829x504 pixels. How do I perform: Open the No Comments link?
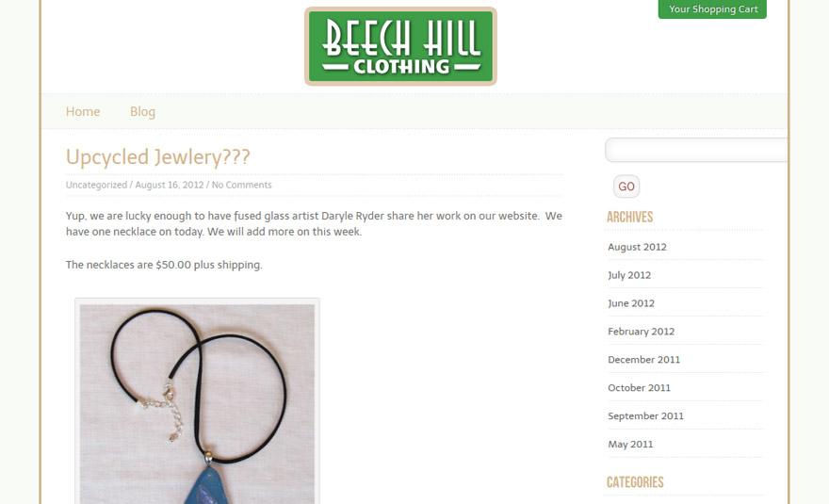[x=241, y=185]
